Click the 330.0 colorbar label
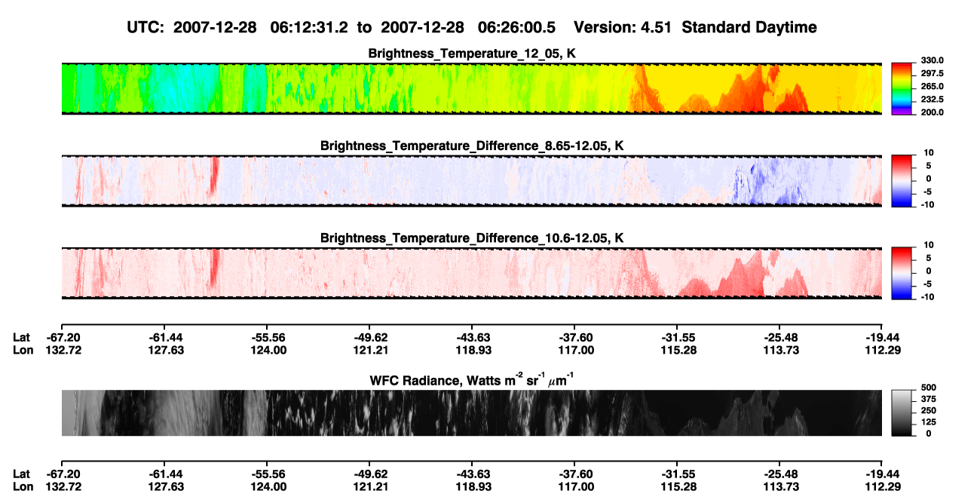The image size is (980, 503). click(x=933, y=60)
